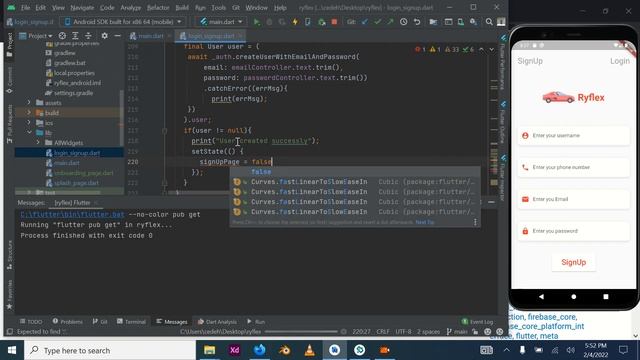Click the Login link in emulator header
Image resolution: width=640 pixels, height=360 pixels.
(620, 61)
